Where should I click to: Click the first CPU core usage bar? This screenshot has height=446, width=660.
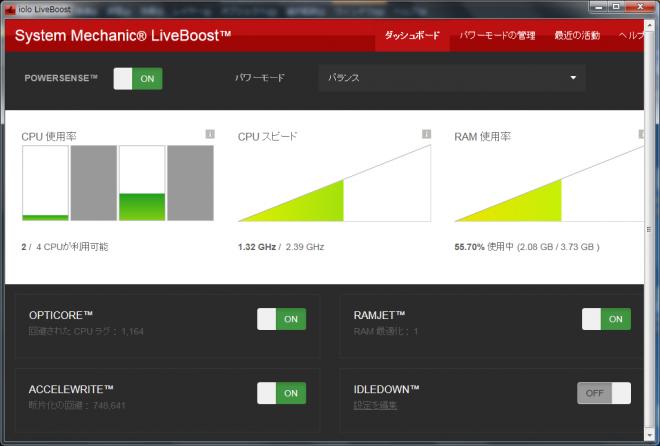click(45, 183)
